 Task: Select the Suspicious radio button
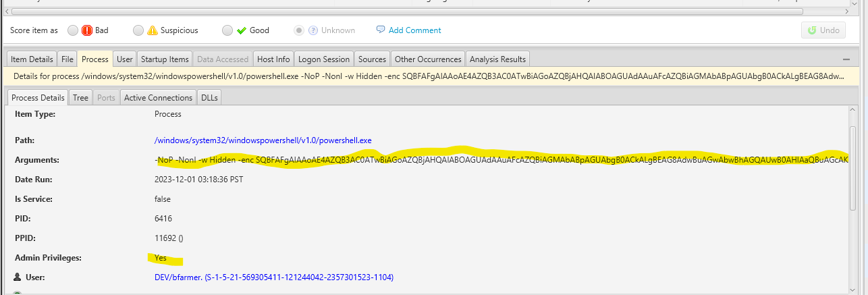[138, 30]
